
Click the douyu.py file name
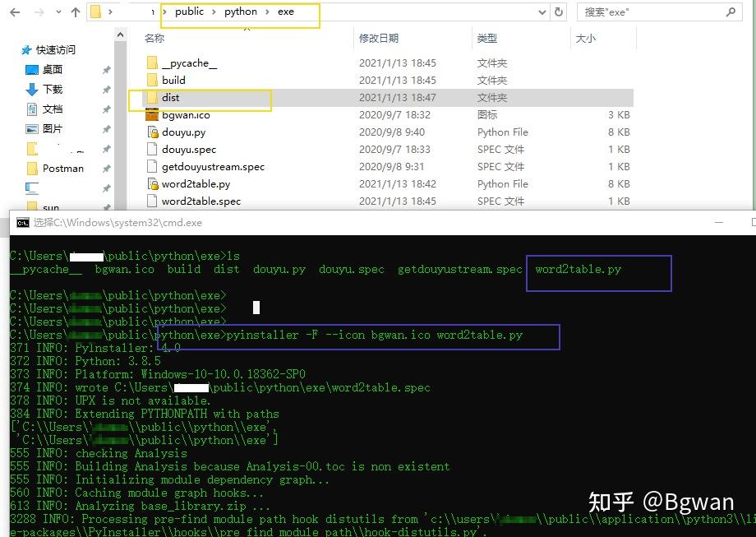coord(184,132)
